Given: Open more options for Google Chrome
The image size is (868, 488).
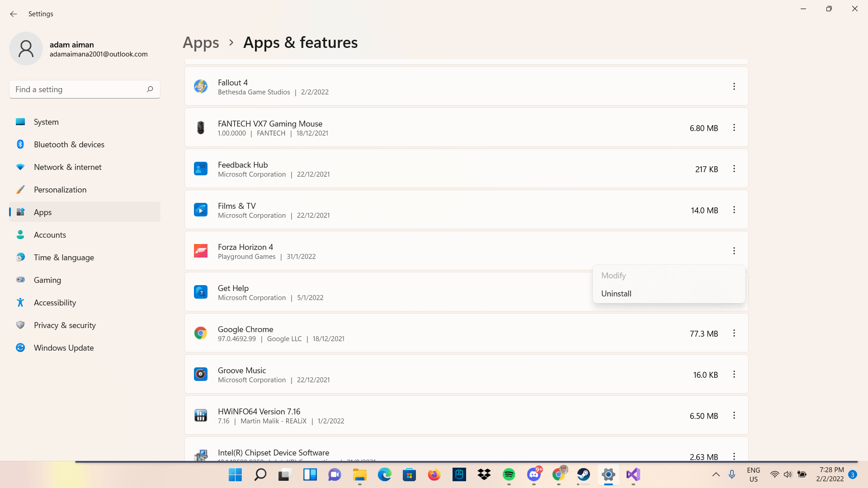Looking at the screenshot, I should pyautogui.click(x=734, y=333).
